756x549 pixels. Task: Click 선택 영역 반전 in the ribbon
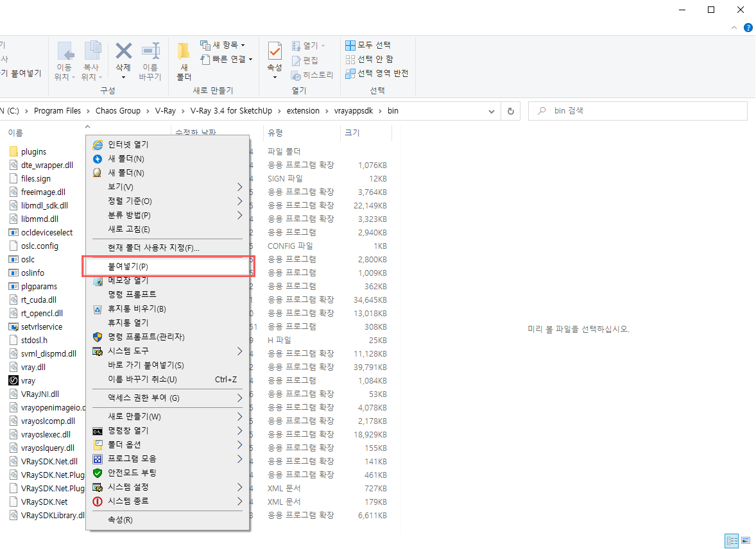[x=377, y=73]
